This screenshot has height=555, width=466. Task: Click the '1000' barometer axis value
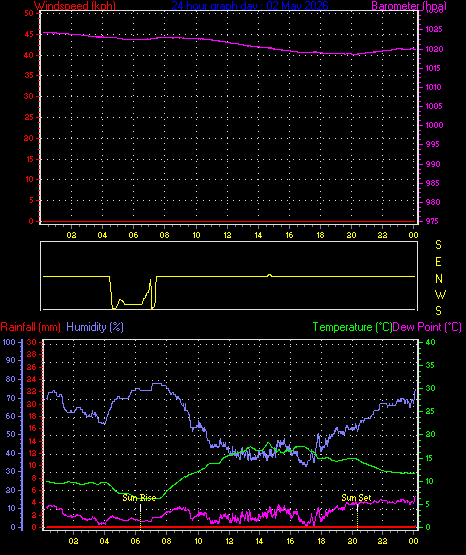click(434, 125)
